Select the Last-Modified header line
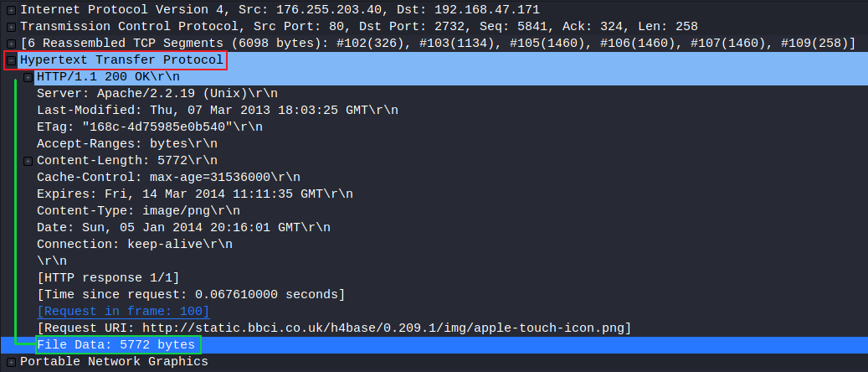The height and width of the screenshot is (372, 868). pos(217,111)
